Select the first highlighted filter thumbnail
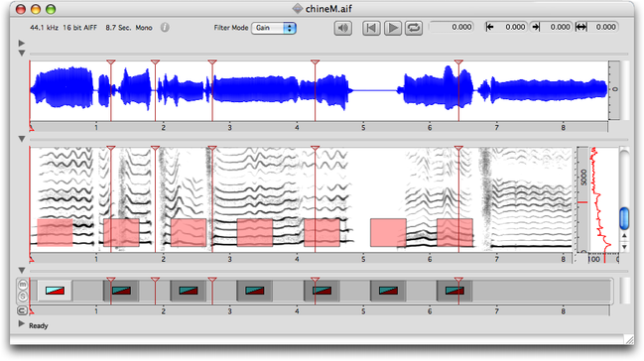The width and height of the screenshot is (644, 361). (55, 291)
